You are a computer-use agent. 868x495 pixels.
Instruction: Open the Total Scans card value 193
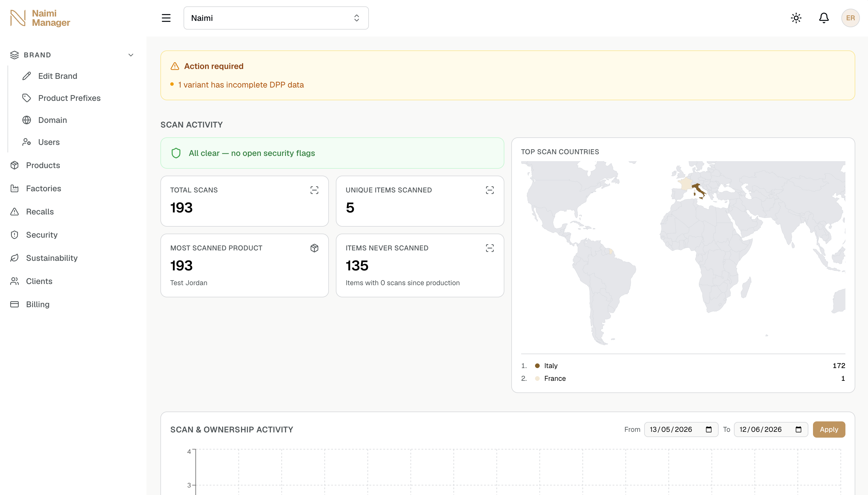click(x=181, y=208)
